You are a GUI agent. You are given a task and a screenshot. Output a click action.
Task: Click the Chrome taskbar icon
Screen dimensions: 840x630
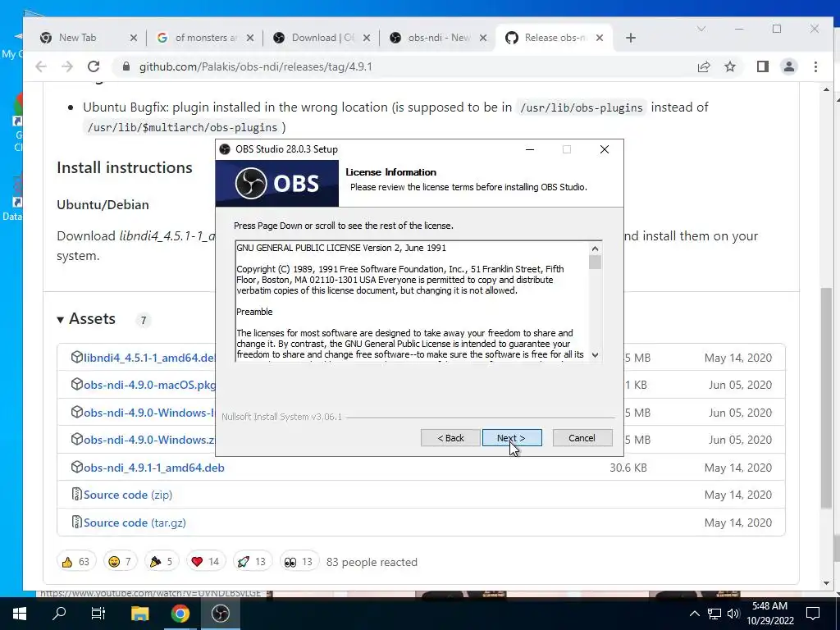click(180, 614)
